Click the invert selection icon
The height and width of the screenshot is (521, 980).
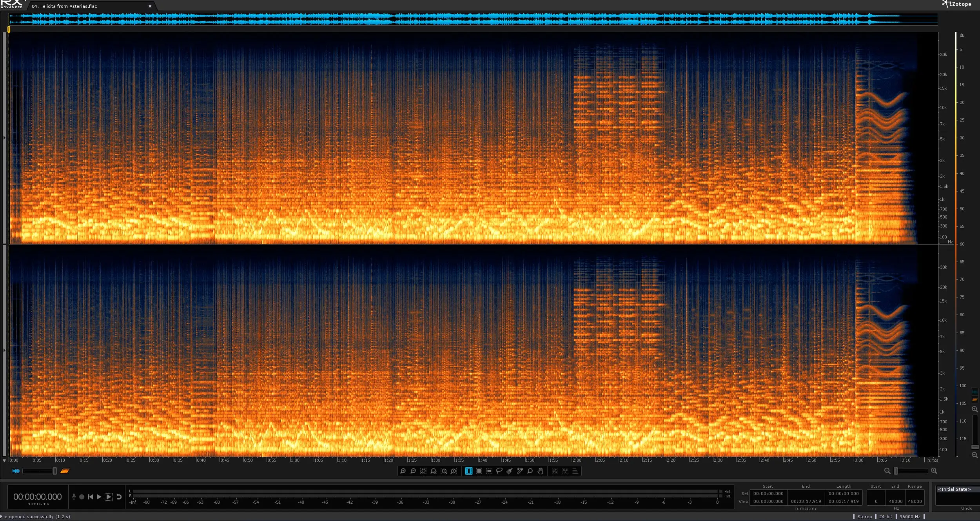555,471
